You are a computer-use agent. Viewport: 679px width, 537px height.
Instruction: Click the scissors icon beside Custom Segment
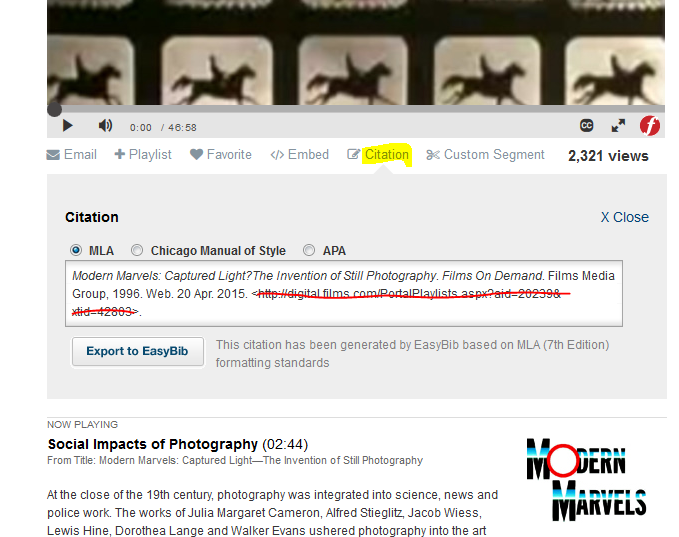tap(433, 155)
